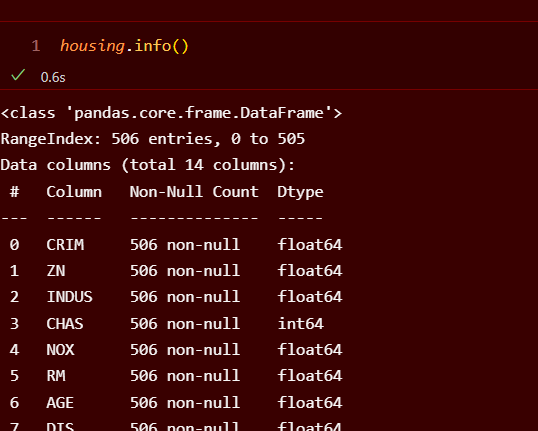This screenshot has height=431, width=538.
Task: Click the CRIM column name
Action: point(65,245)
